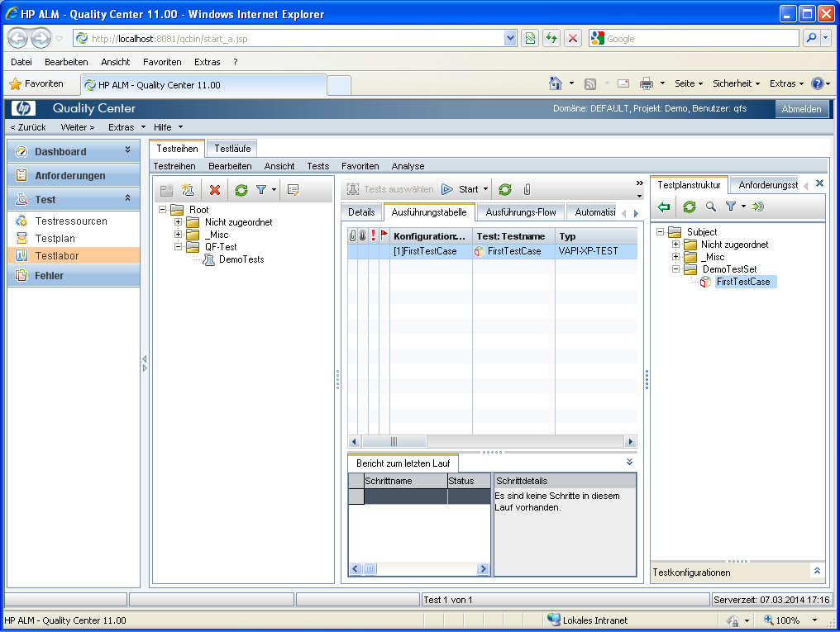The height and width of the screenshot is (632, 840).
Task: Open the Anforderungen module
Action: [x=74, y=175]
